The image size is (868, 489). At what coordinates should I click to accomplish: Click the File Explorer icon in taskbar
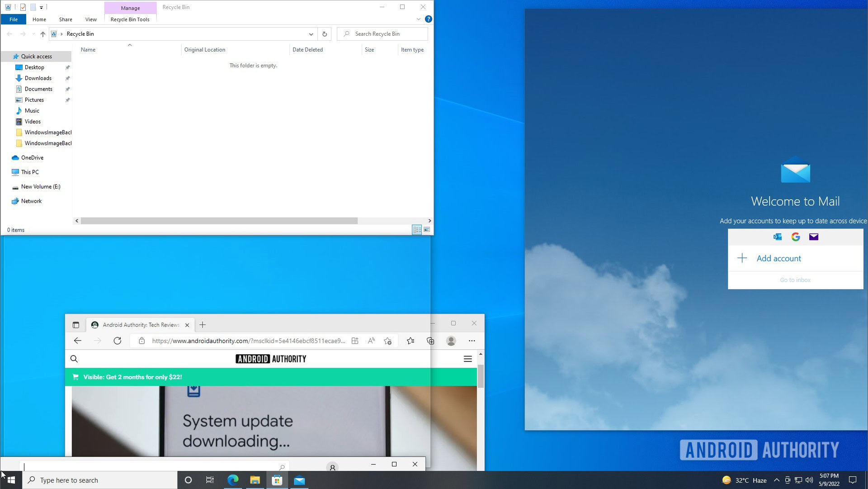point(255,480)
